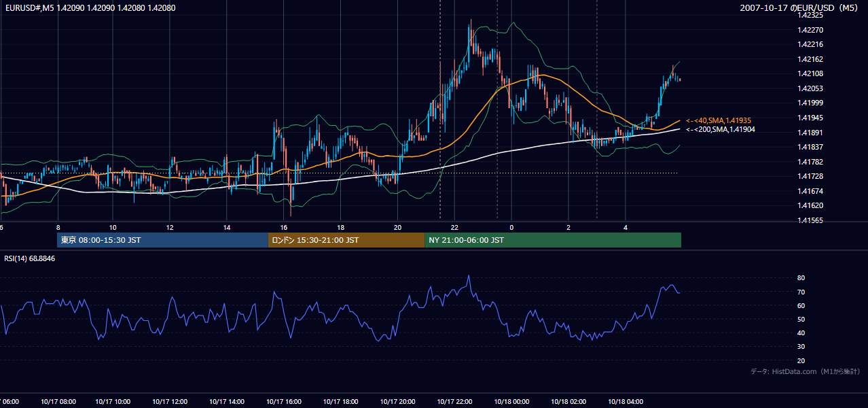Viewport: 868px width, 408px height.
Task: Click hour label 14 under the price chart
Action: (227, 227)
